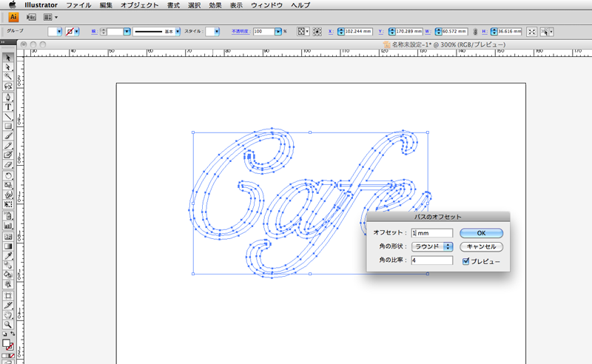
Task: Click the stroke none swatch in control bar
Action: (x=70, y=32)
